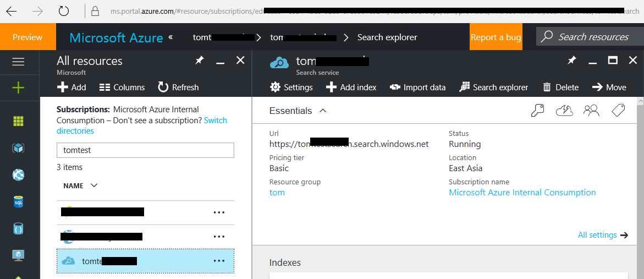Click the browser refresh button
Image resolution: width=644 pixels, height=279 pixels.
(x=64, y=11)
